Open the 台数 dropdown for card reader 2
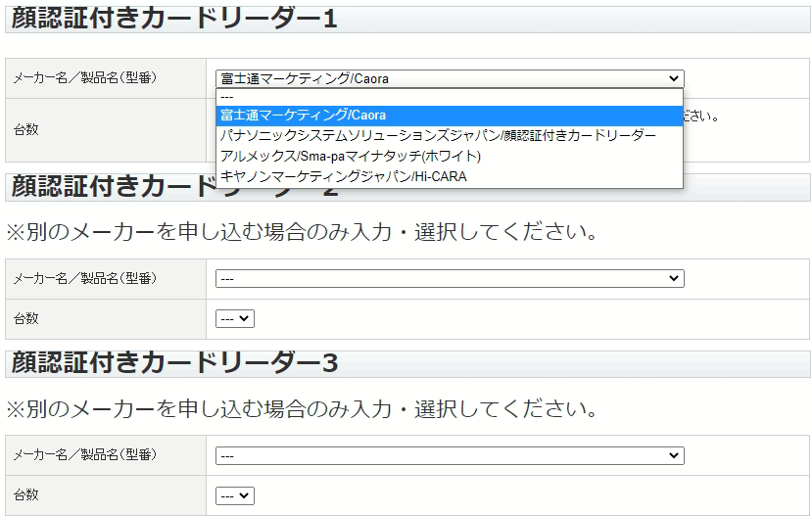Screen dimensions: 812x516 click(235, 319)
